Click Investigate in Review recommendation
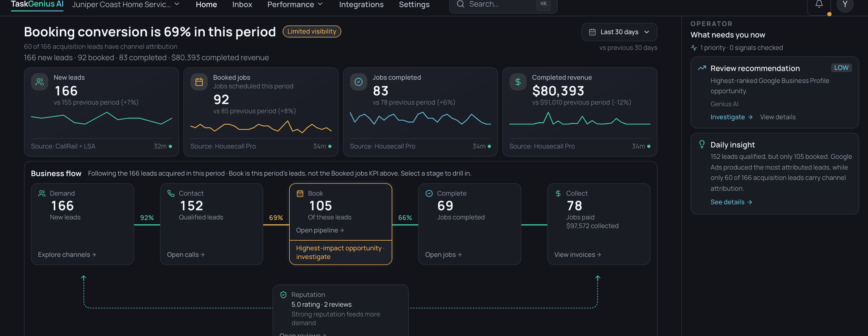Image resolution: width=868 pixels, height=336 pixels. point(731,117)
